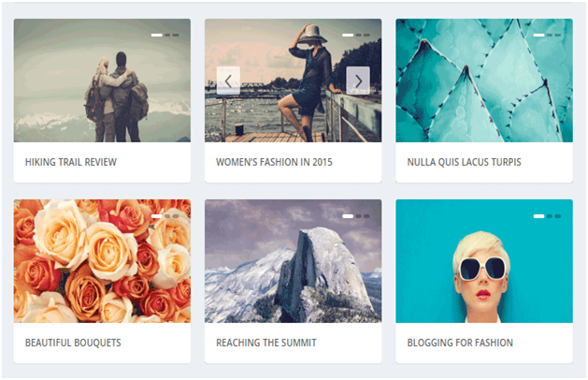Open the Blogging for Fashion post title
Screen dimensions: 588x380
pos(460,343)
